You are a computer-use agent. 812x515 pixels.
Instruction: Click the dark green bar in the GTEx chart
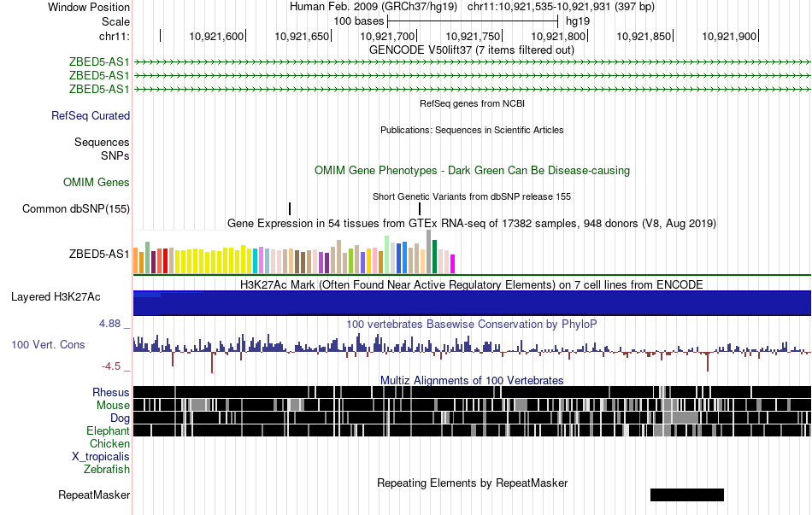point(434,257)
